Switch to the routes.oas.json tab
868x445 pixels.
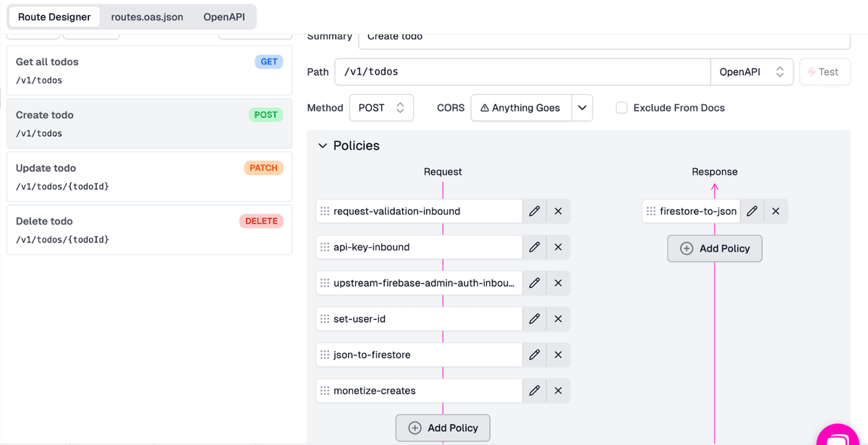click(147, 16)
